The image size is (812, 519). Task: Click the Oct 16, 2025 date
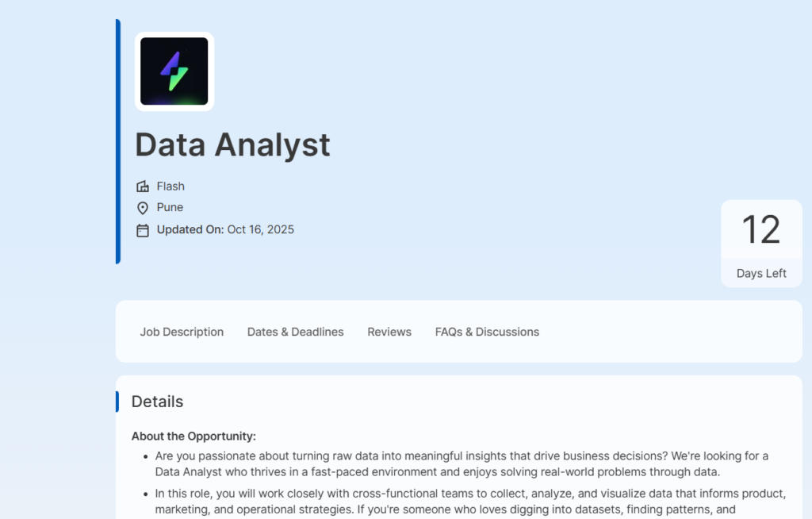click(x=261, y=229)
